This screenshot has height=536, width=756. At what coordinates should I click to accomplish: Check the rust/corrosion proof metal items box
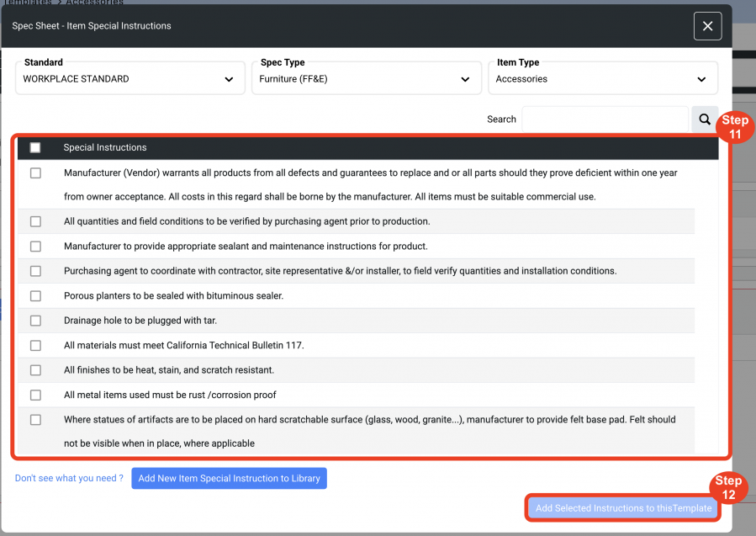point(35,395)
